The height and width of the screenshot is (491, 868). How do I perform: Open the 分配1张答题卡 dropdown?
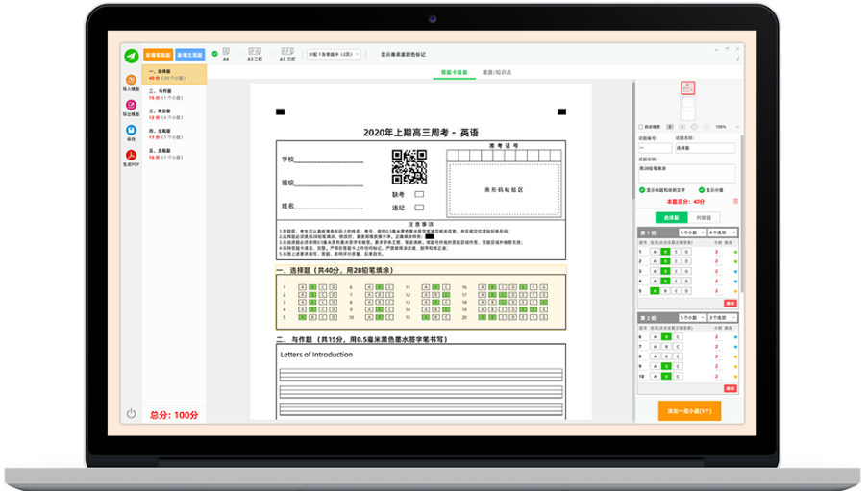[333, 55]
